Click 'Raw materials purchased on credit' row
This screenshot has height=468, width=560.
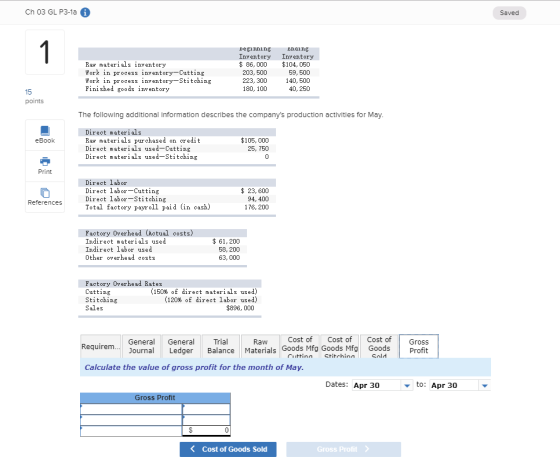click(x=177, y=140)
